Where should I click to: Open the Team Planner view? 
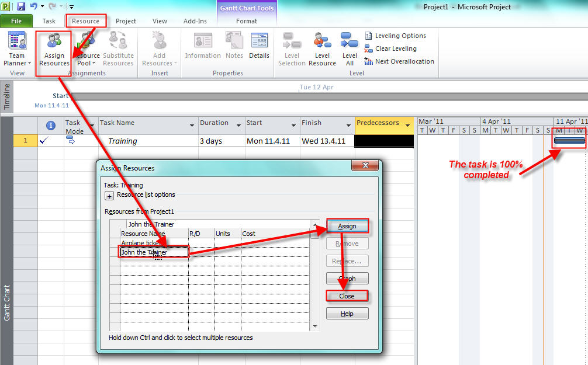coord(17,49)
